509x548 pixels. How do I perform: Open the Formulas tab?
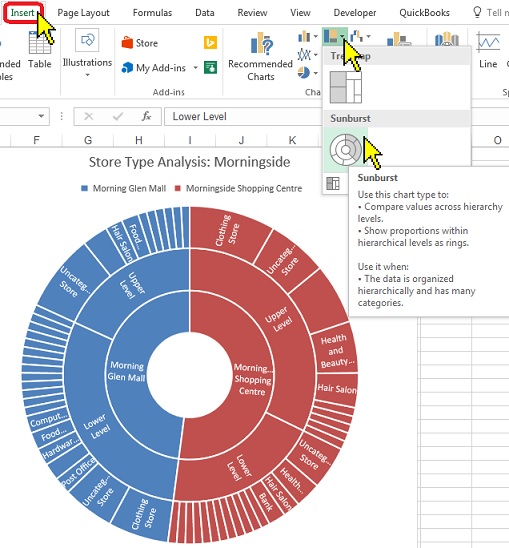152,13
